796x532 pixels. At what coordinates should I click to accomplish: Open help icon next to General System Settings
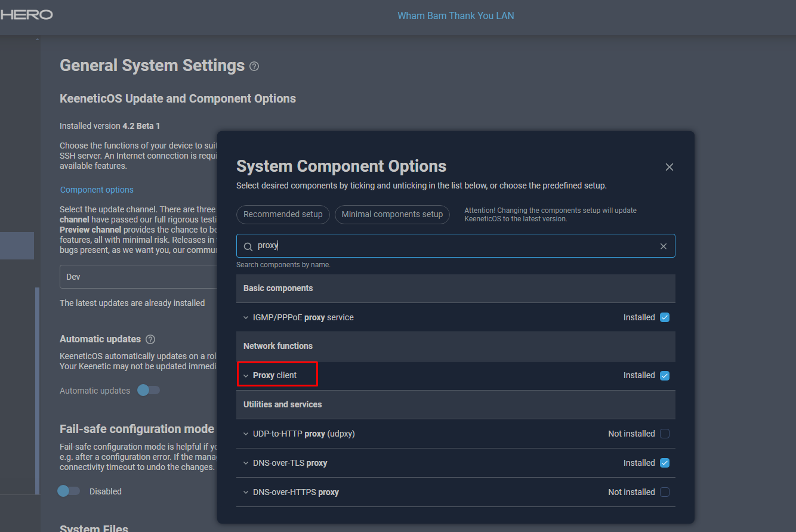tap(254, 66)
